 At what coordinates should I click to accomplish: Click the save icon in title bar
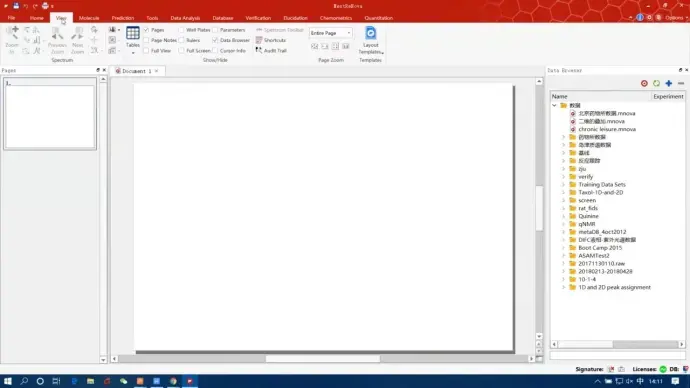click(16, 6)
